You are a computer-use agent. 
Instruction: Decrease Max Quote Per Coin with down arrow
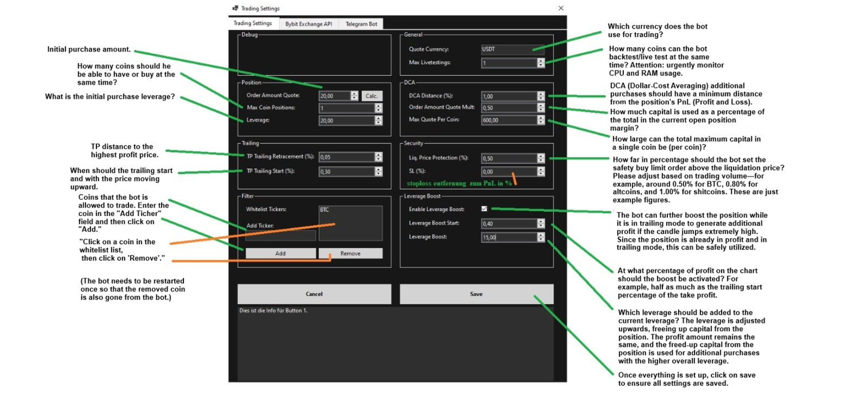click(x=541, y=123)
